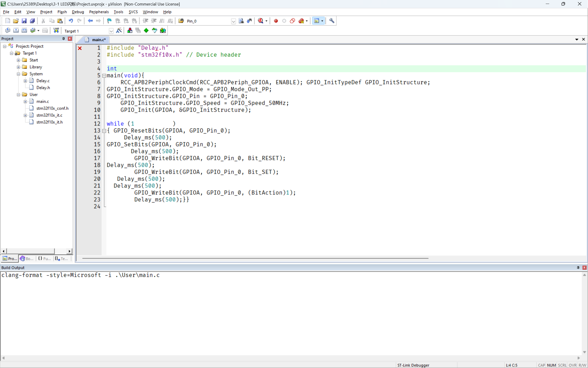Close the Project panel

pyautogui.click(x=70, y=39)
